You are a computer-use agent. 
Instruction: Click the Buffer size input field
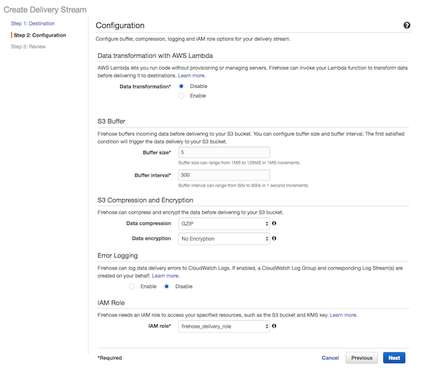(x=224, y=152)
